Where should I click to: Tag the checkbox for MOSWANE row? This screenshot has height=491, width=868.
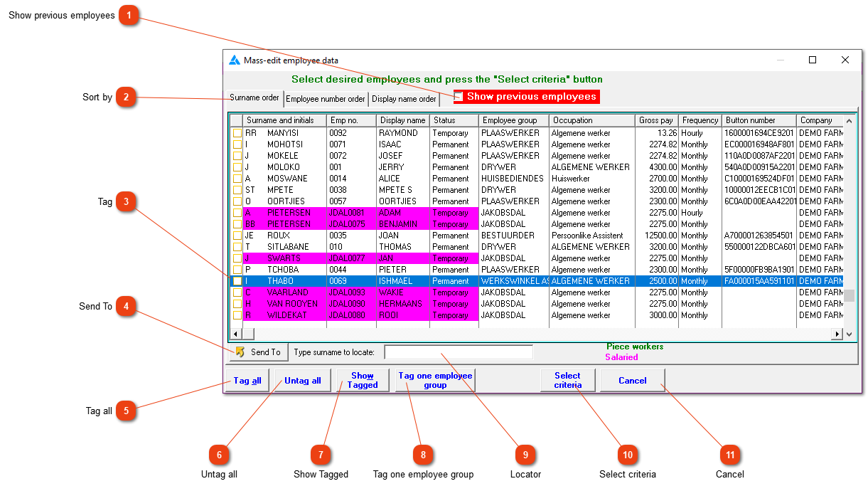click(x=237, y=179)
